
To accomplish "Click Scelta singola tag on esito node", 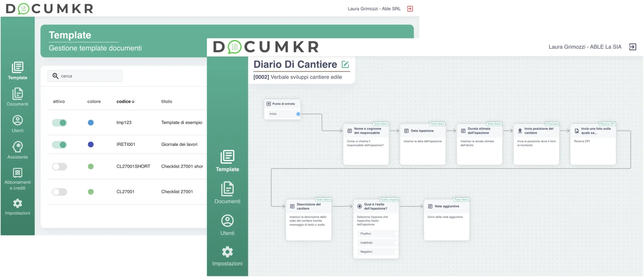I will (x=389, y=200).
